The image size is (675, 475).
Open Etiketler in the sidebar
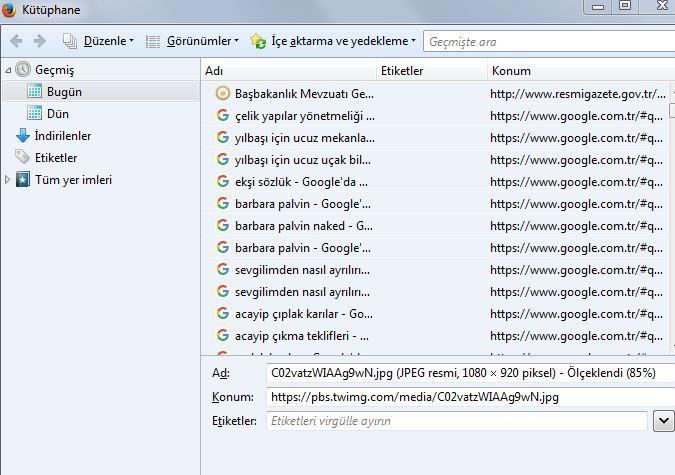(x=56, y=158)
